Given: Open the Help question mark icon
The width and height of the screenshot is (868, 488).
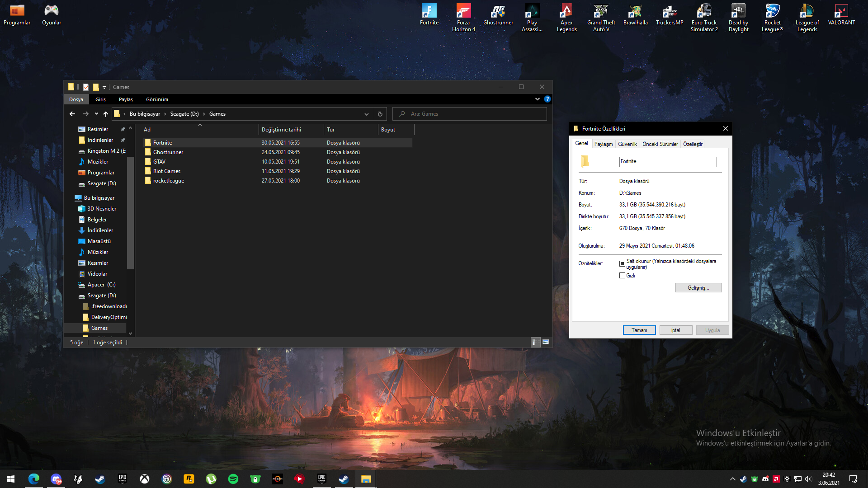Looking at the screenshot, I should pyautogui.click(x=547, y=99).
